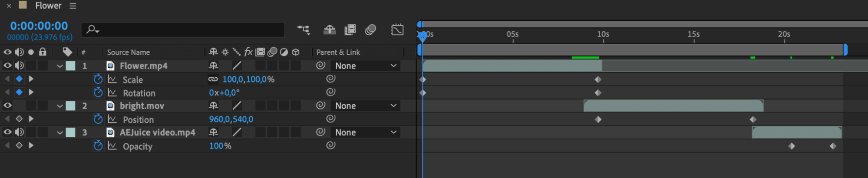Open the Graph Editor icon
This screenshot has height=178, width=868.
click(397, 30)
